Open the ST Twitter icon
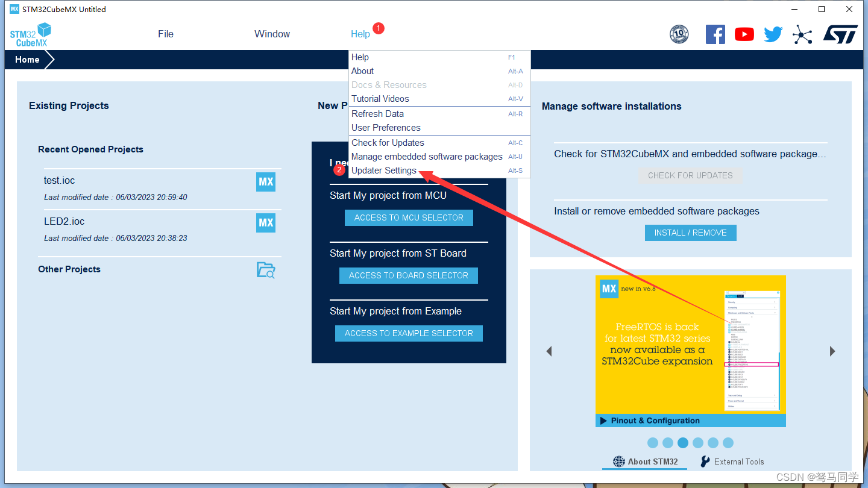The image size is (868, 488). pos(773,34)
